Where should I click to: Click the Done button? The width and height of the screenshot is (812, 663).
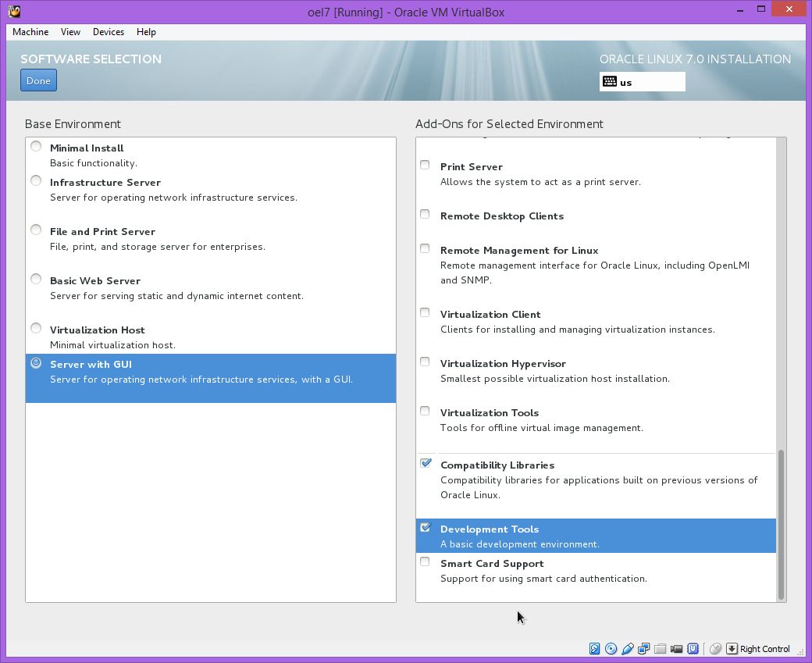[x=38, y=80]
